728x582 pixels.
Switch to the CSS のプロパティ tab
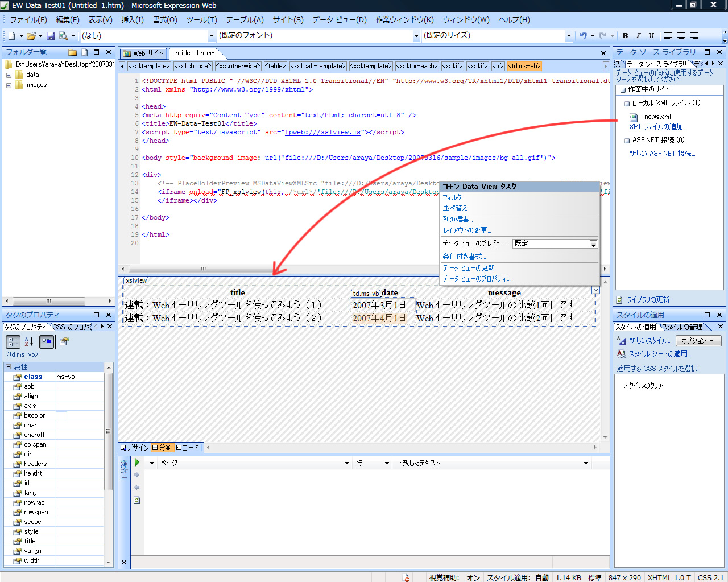[72, 327]
